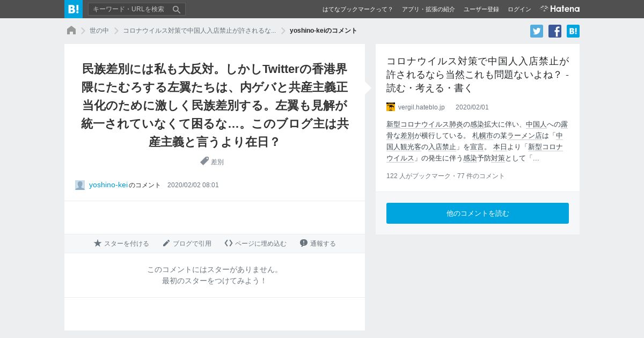Share on Facebook using the f icon

click(555, 31)
